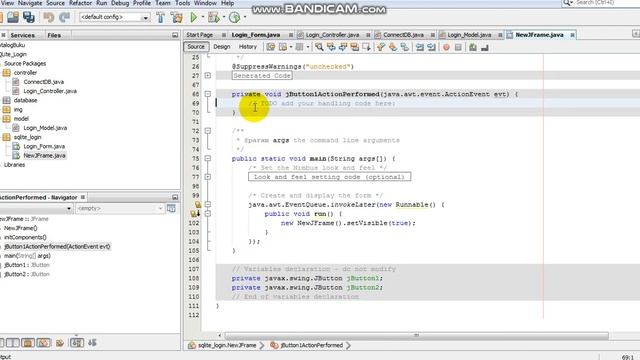This screenshot has height=360, width=640.
Task: Open the Profile Project dropdown arrow
Action: tap(245, 17)
